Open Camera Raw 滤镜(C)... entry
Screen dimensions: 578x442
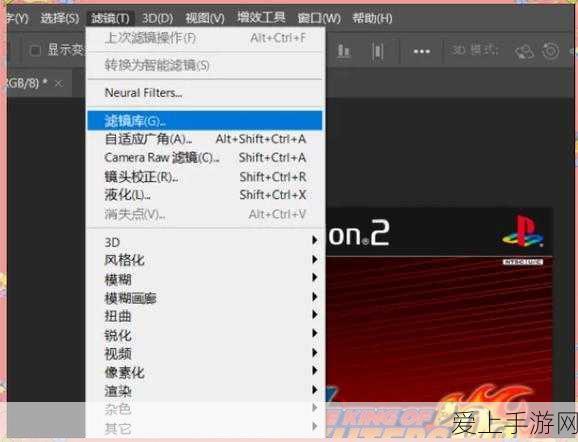click(205, 158)
